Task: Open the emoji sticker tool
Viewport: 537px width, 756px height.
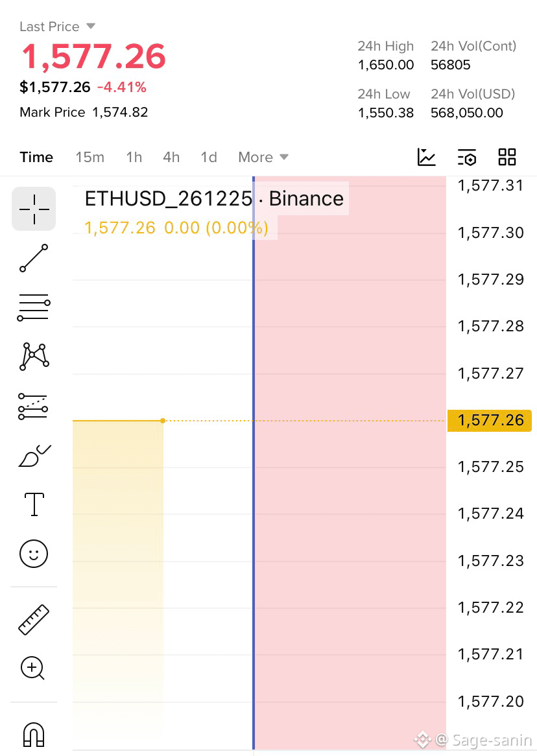Action: (34, 554)
